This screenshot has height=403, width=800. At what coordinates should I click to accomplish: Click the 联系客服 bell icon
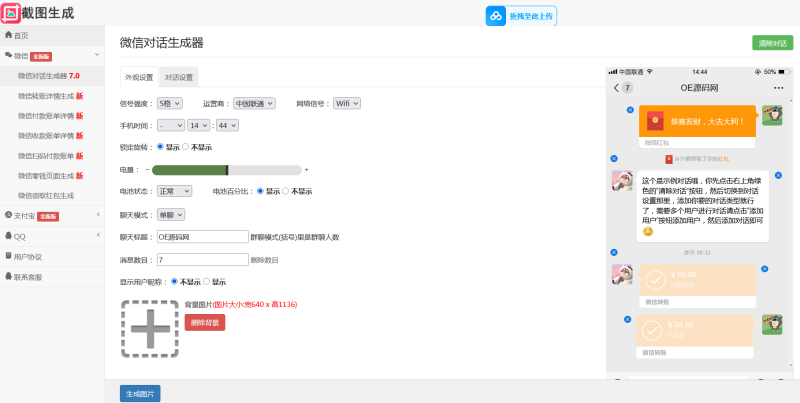(8, 276)
